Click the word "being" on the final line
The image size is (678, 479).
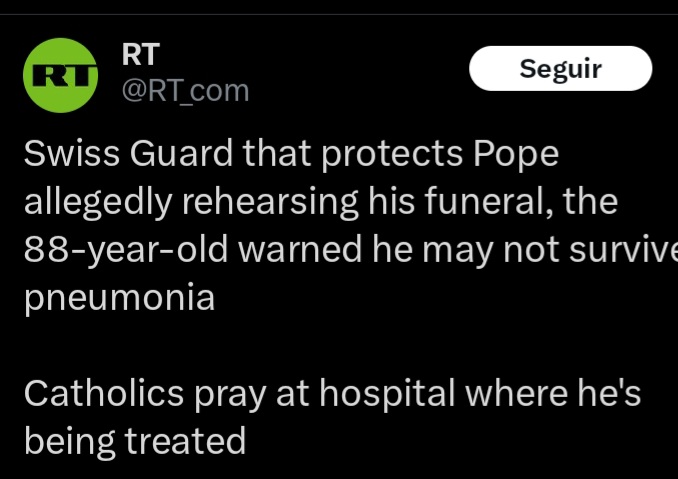tap(70, 441)
